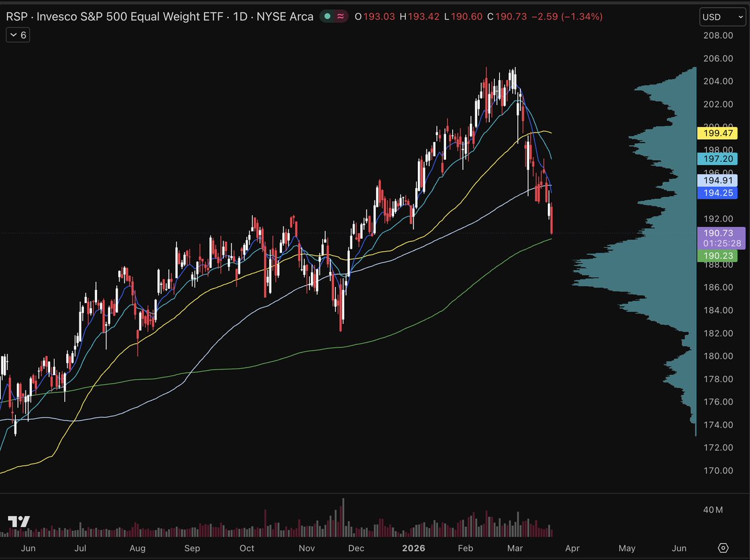Select the blue 194.25 price label
Viewport: 750px width, 560px height.
coord(717,192)
